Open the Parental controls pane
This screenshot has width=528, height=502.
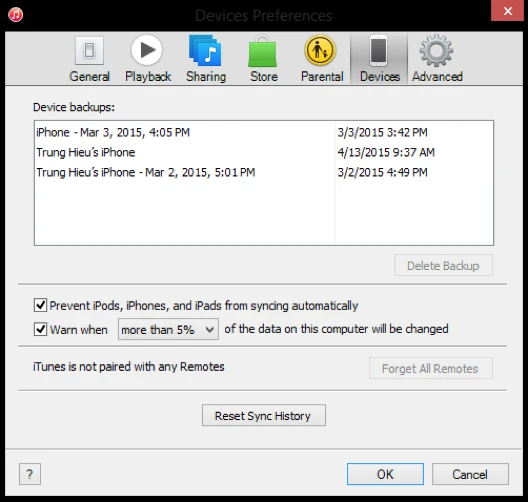322,59
